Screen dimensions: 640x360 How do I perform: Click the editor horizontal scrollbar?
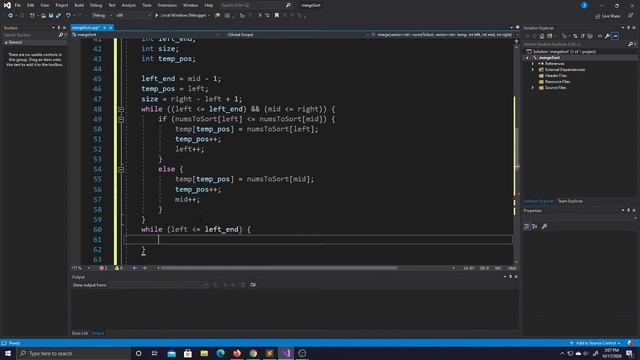pos(279,268)
